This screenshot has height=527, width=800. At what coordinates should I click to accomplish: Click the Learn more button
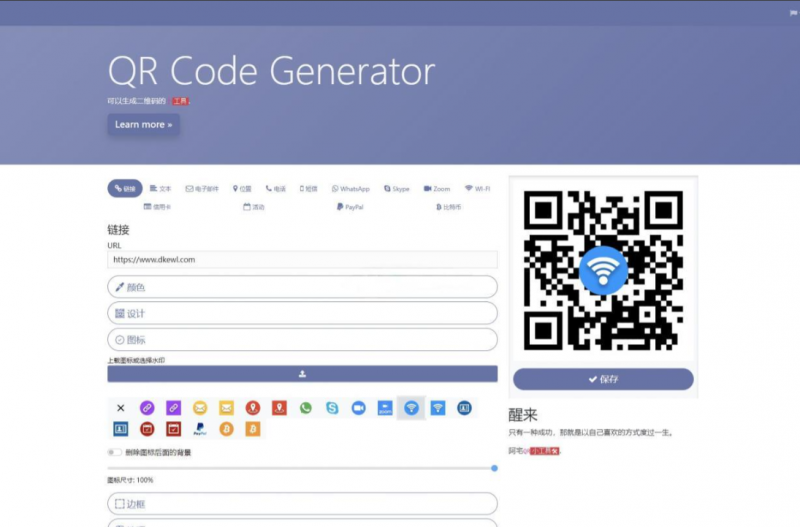143,125
